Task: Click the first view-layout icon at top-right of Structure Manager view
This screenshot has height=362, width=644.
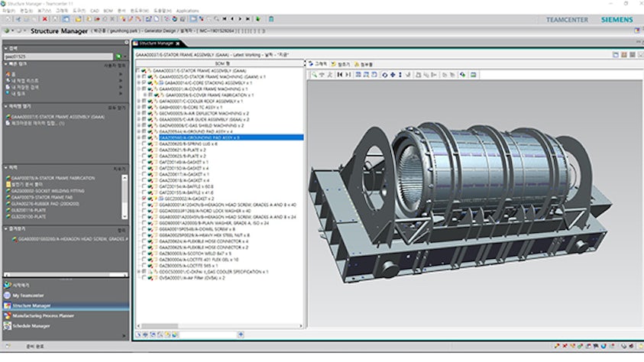Action: point(615,54)
